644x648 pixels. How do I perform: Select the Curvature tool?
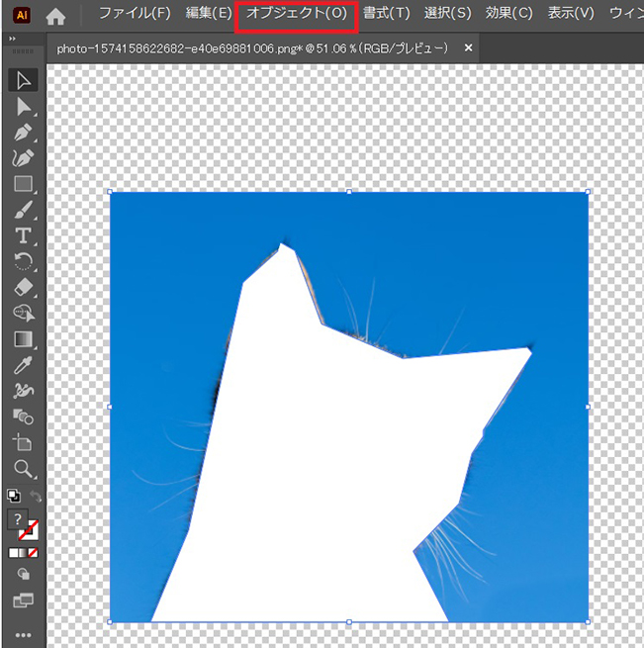point(24,158)
